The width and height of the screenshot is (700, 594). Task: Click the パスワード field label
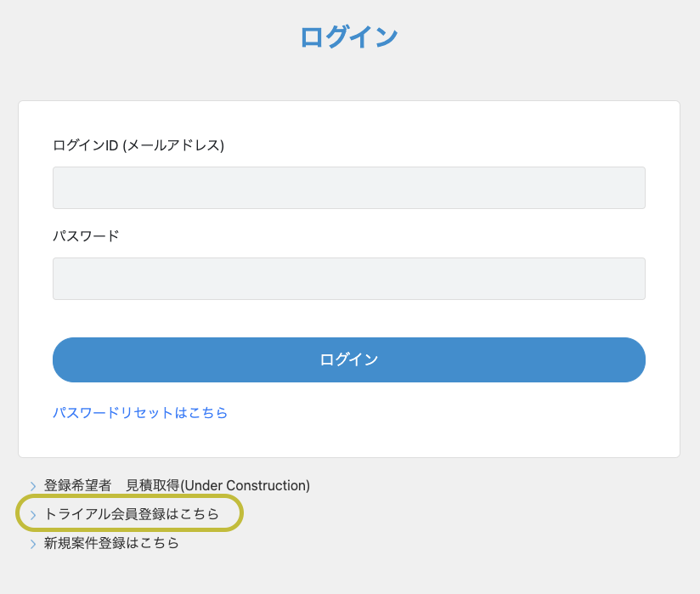(x=86, y=235)
